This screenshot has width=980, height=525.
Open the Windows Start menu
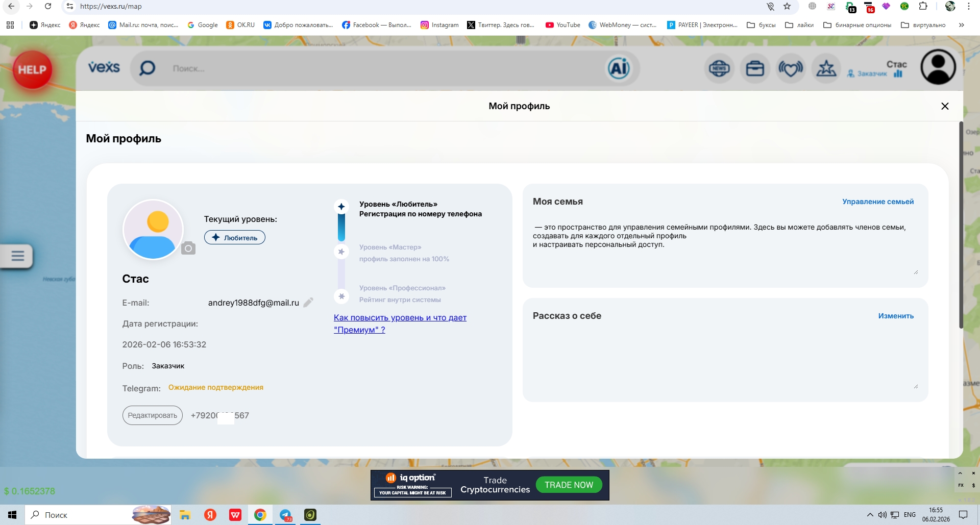click(12, 515)
